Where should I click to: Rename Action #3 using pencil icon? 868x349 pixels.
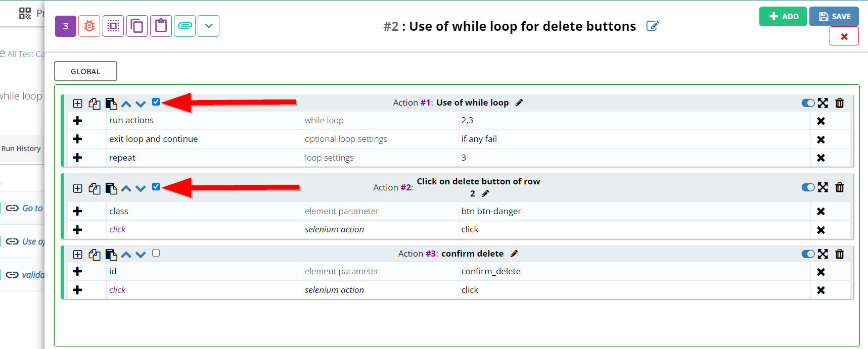coord(514,254)
